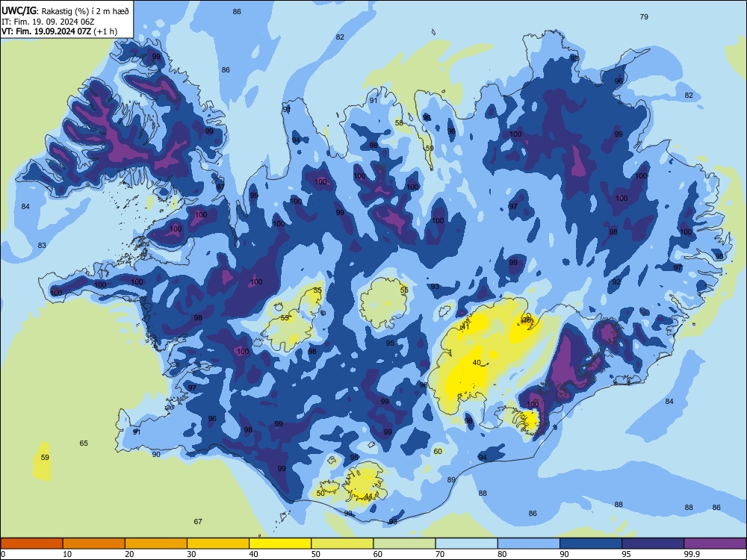Select the indigo 95–99.9 legend swatch
Image resolution: width=747 pixels, height=560 pixels.
point(653,544)
